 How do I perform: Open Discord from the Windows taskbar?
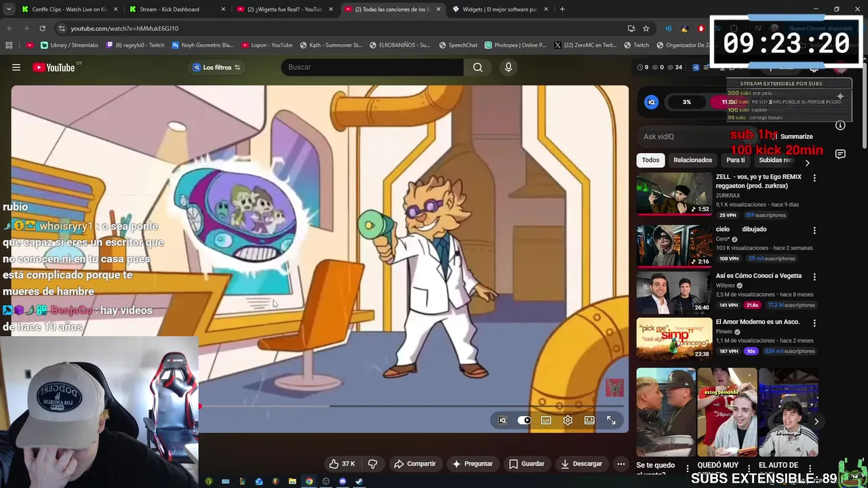pyautogui.click(x=342, y=482)
